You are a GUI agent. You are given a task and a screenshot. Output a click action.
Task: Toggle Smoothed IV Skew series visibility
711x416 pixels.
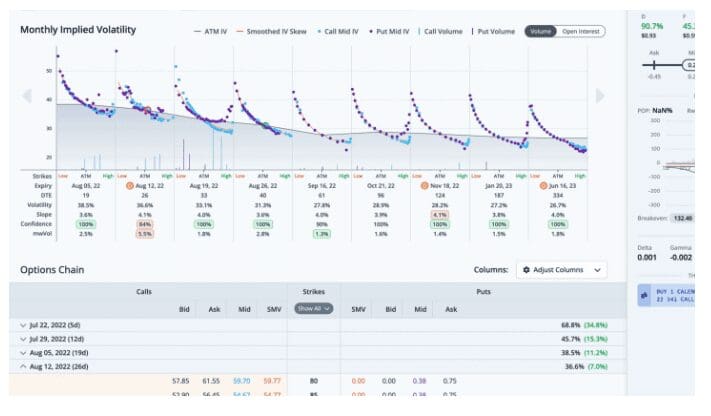(x=273, y=31)
